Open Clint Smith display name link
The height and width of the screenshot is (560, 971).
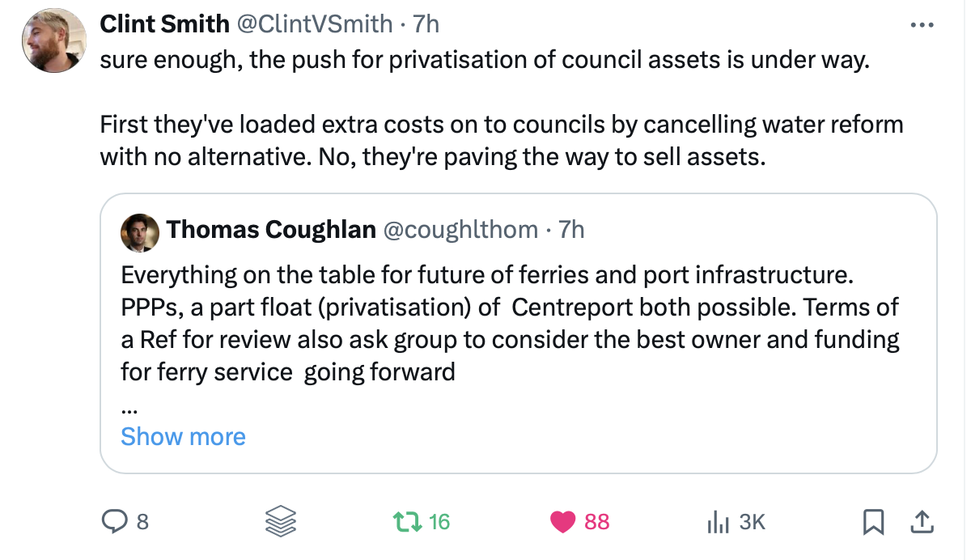click(164, 24)
